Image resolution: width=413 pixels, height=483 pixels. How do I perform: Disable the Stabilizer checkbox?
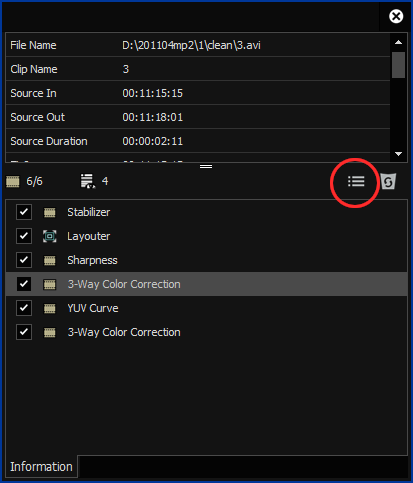click(24, 212)
